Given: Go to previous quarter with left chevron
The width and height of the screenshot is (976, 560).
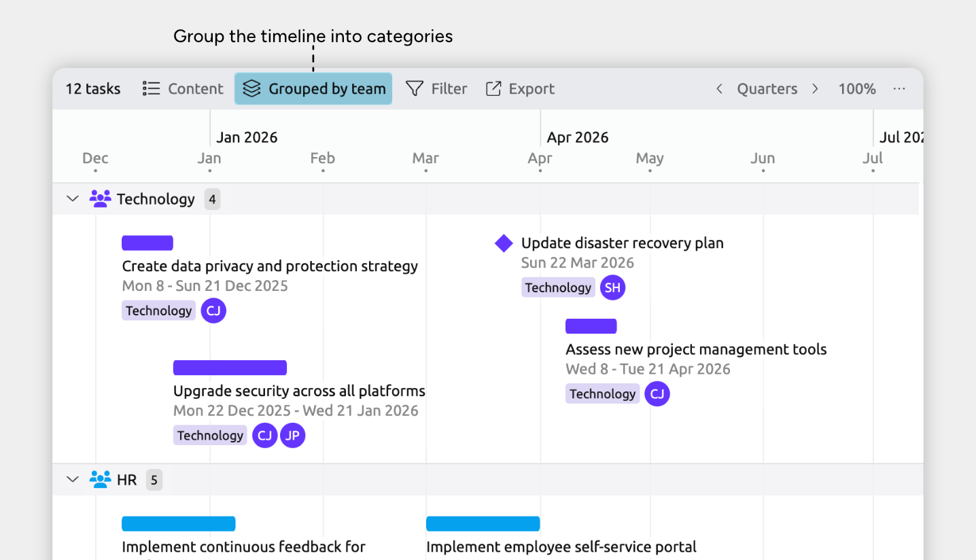Looking at the screenshot, I should (x=719, y=89).
